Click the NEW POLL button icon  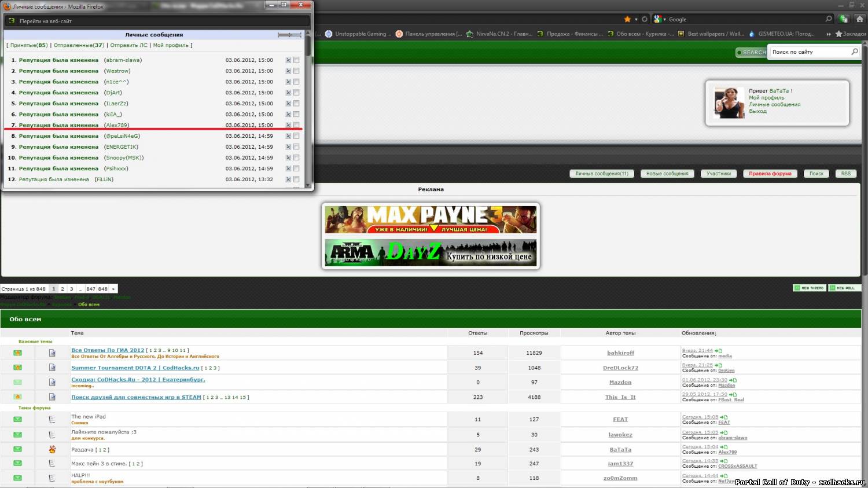point(844,288)
